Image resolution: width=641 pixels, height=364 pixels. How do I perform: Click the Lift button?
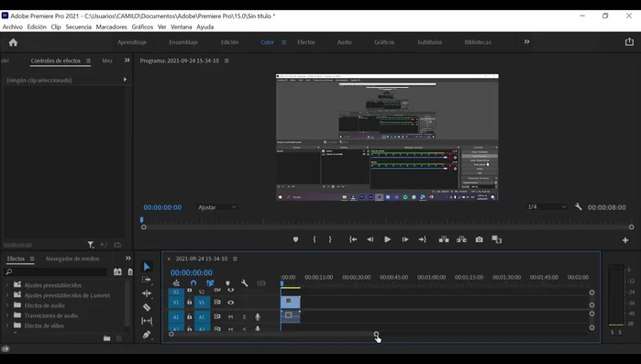pyautogui.click(x=444, y=239)
